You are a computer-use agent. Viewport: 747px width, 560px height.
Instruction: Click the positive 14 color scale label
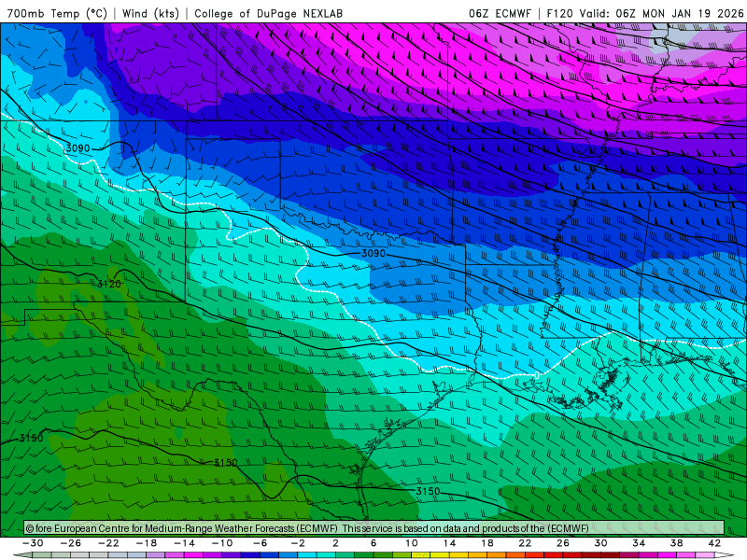pos(449,543)
